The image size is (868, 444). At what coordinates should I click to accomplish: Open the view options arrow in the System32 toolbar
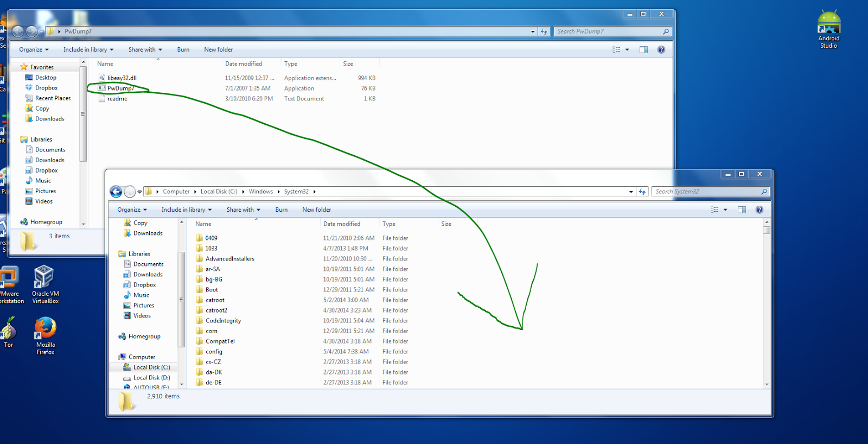point(725,210)
